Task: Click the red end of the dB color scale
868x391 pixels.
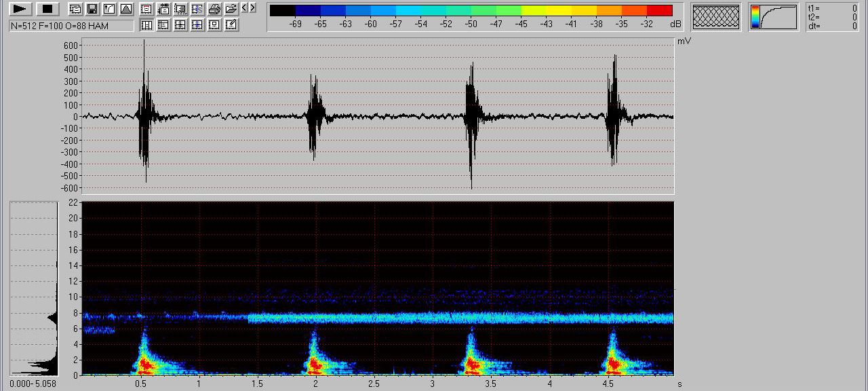Action: [659, 10]
